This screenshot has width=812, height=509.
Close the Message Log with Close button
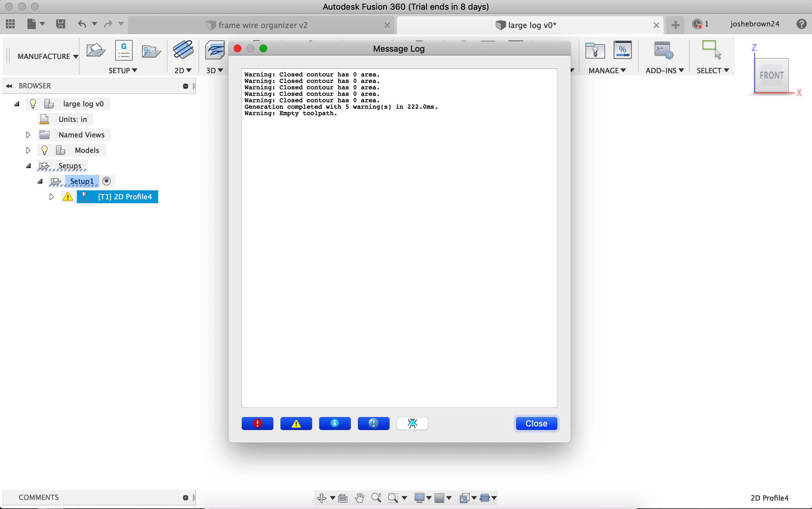[x=536, y=423]
